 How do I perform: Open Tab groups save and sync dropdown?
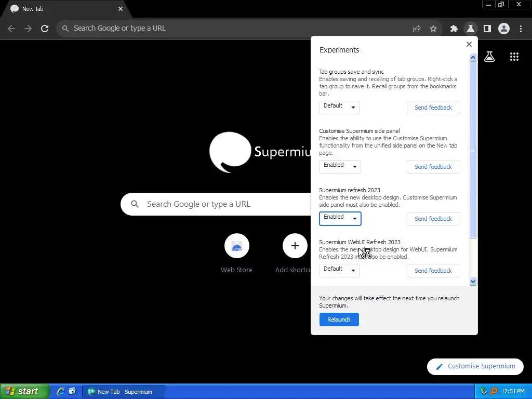(339, 108)
